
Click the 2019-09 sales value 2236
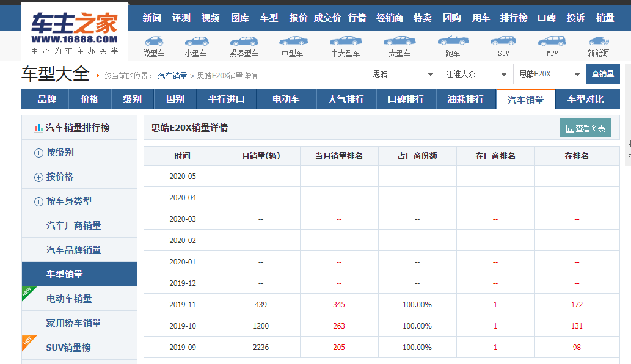pyautogui.click(x=261, y=347)
